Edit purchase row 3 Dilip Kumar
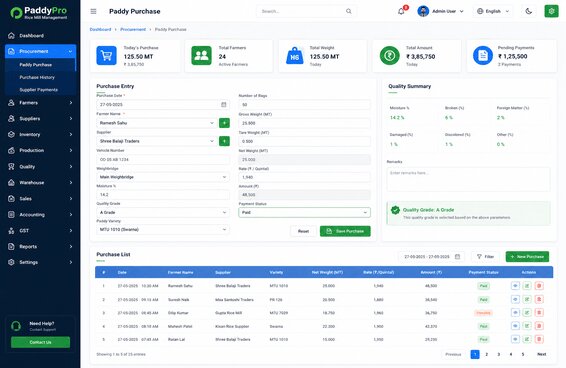This screenshot has width=566, height=368. click(x=527, y=313)
